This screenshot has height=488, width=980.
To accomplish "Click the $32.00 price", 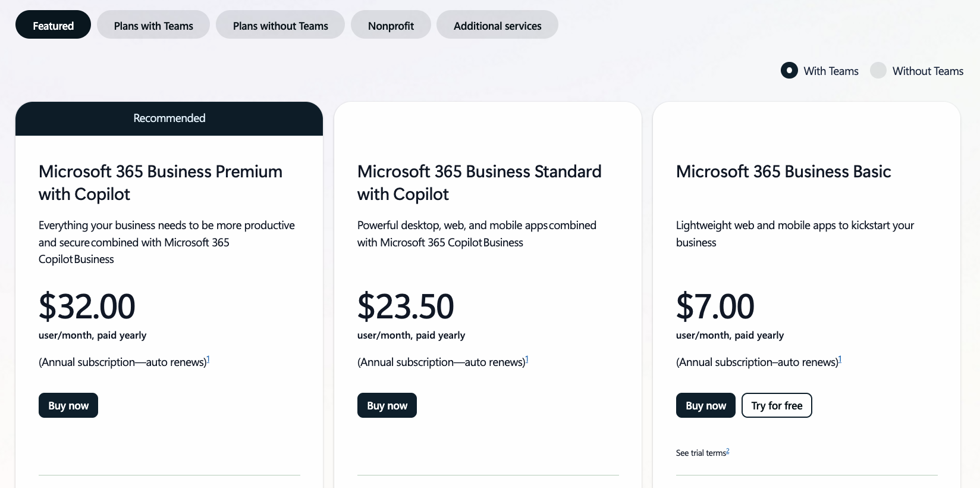I will tap(87, 306).
